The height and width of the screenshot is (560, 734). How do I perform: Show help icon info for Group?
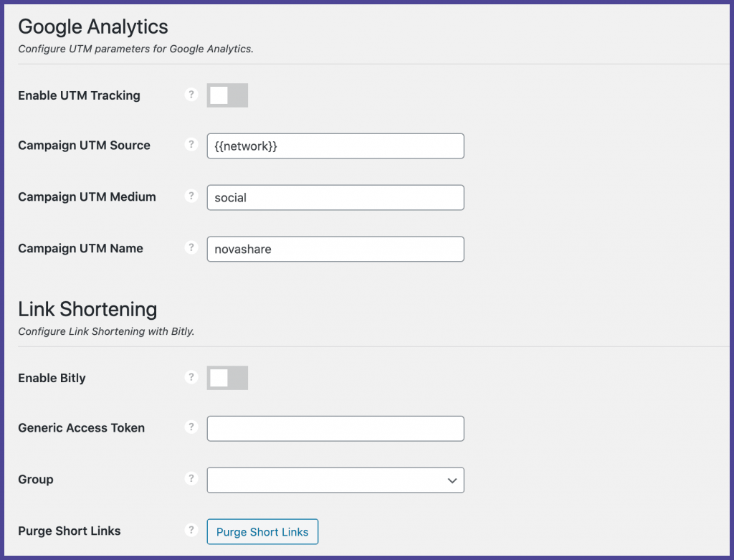tap(191, 478)
